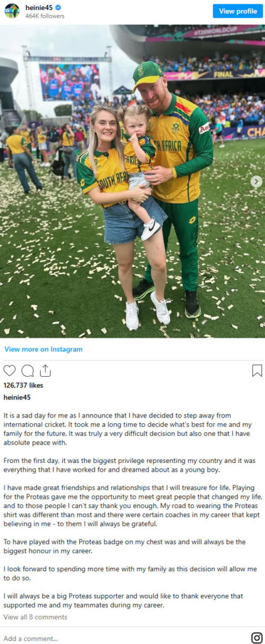Click the 464K followers text

[45, 16]
